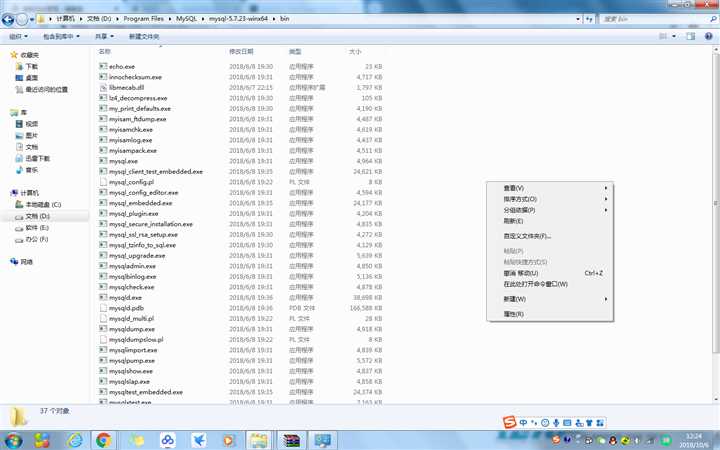Choose Open command window here
The height and width of the screenshot is (450, 720).
pos(550,284)
